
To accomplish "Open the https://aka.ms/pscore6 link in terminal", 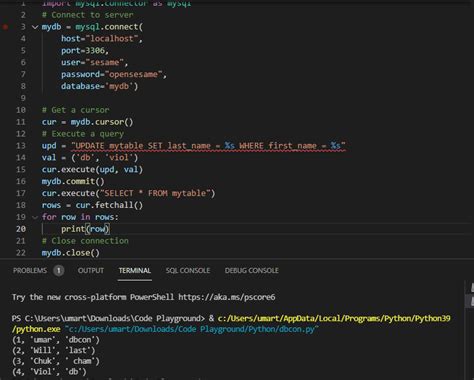I will coord(227,297).
